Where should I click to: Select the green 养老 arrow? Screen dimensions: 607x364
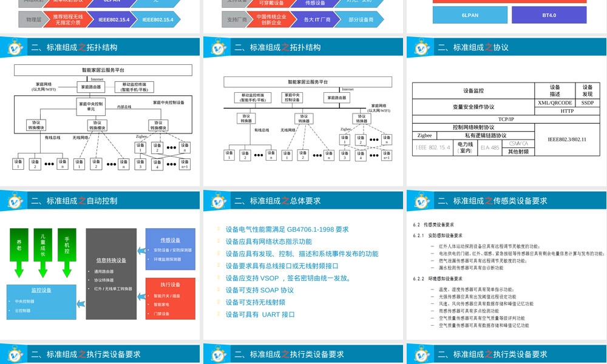(x=19, y=252)
